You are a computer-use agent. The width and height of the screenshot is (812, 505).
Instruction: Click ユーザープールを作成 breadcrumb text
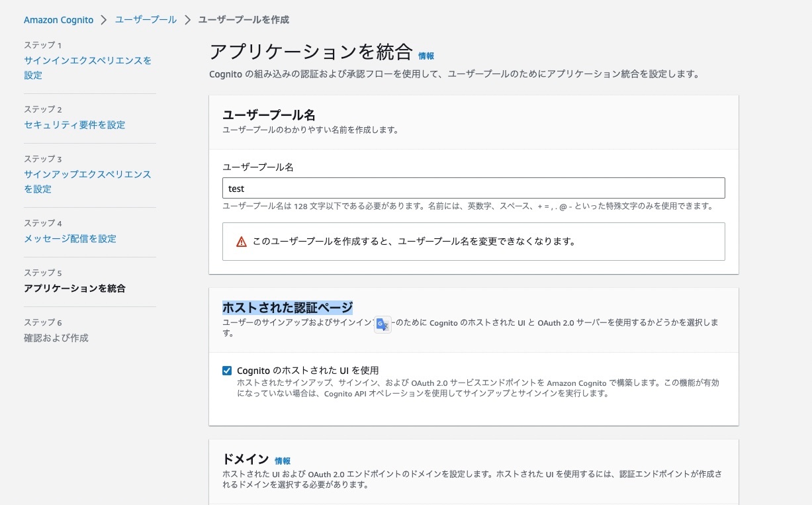(x=244, y=20)
